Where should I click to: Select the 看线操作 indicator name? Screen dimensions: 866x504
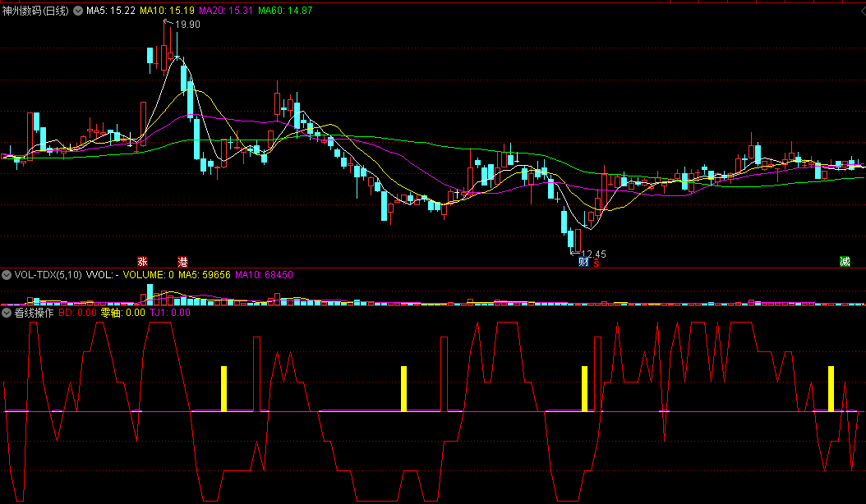[x=35, y=313]
